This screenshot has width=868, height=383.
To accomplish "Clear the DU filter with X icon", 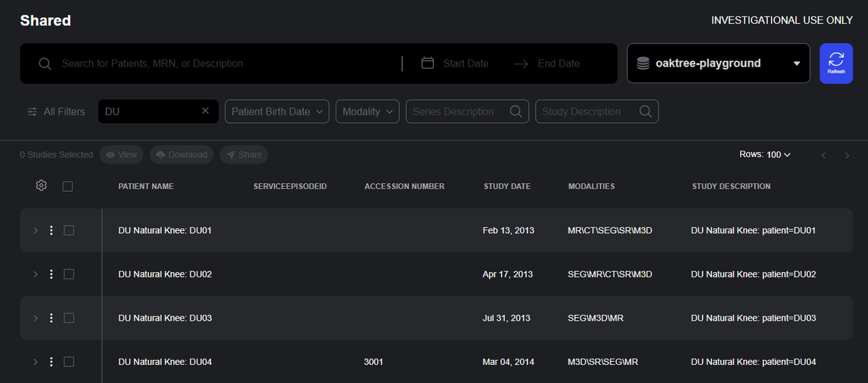I will [205, 111].
